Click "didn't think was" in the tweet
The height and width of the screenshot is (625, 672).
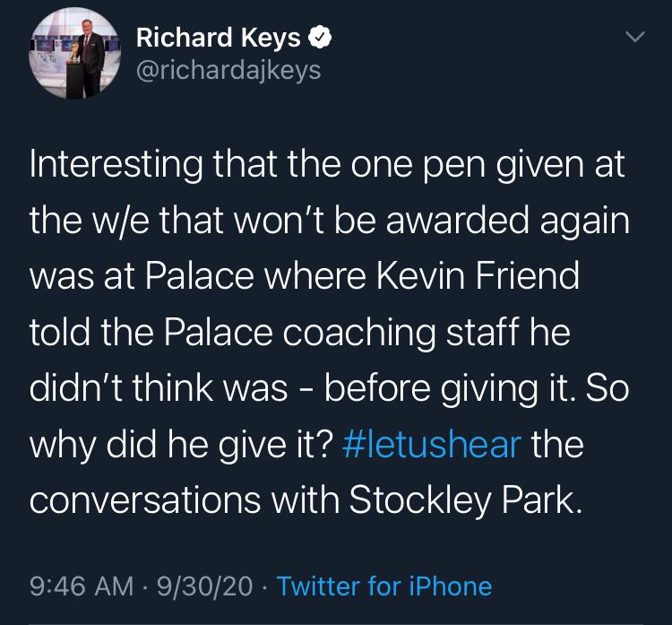[x=159, y=388]
